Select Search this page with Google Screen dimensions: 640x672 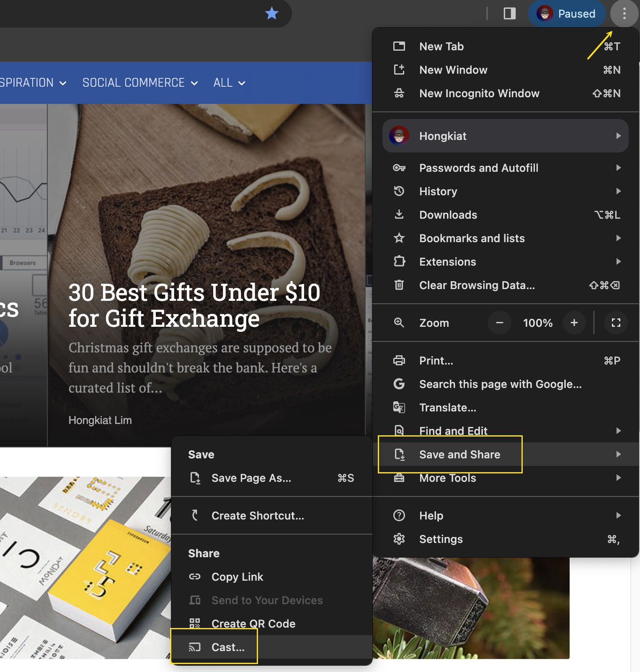point(506,384)
